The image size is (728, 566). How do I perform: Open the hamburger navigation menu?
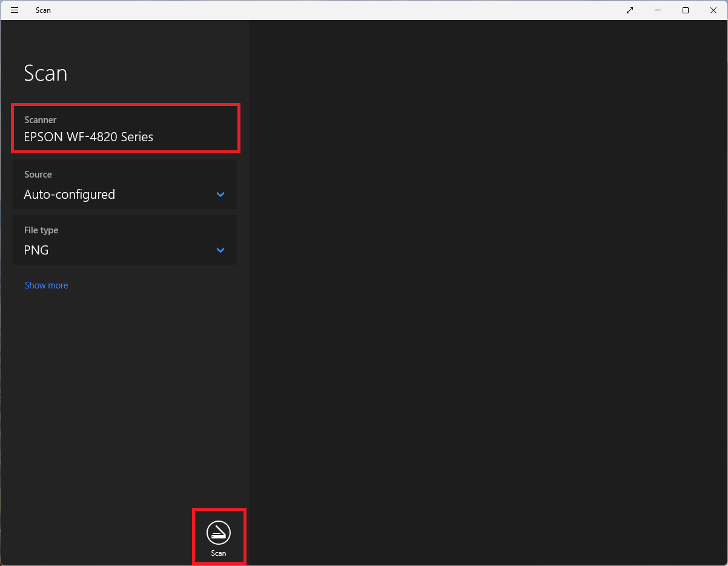click(15, 10)
